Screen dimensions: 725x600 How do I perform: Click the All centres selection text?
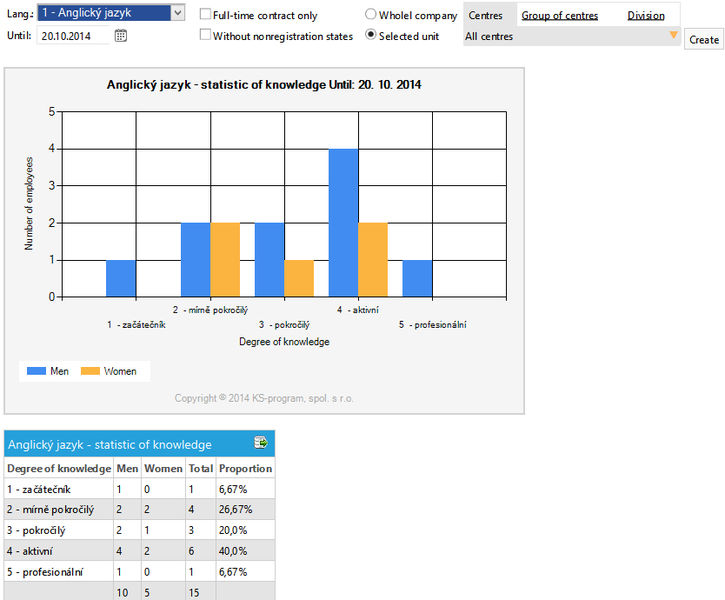489,36
